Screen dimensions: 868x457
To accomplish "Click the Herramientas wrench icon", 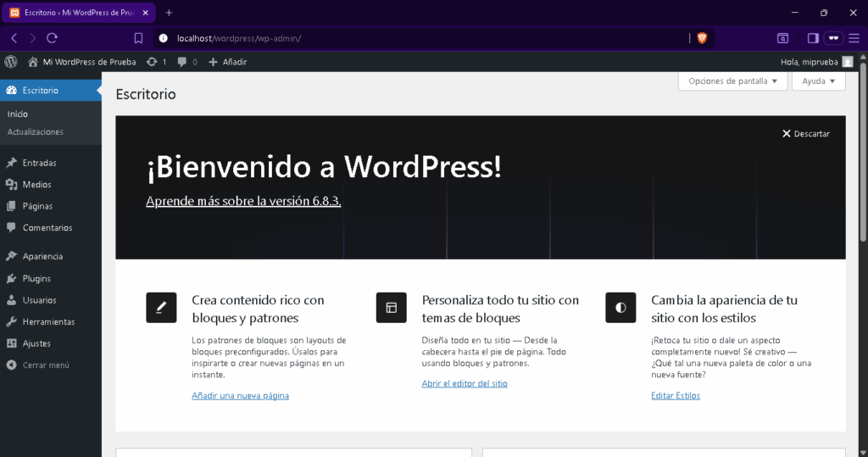I will (x=12, y=322).
